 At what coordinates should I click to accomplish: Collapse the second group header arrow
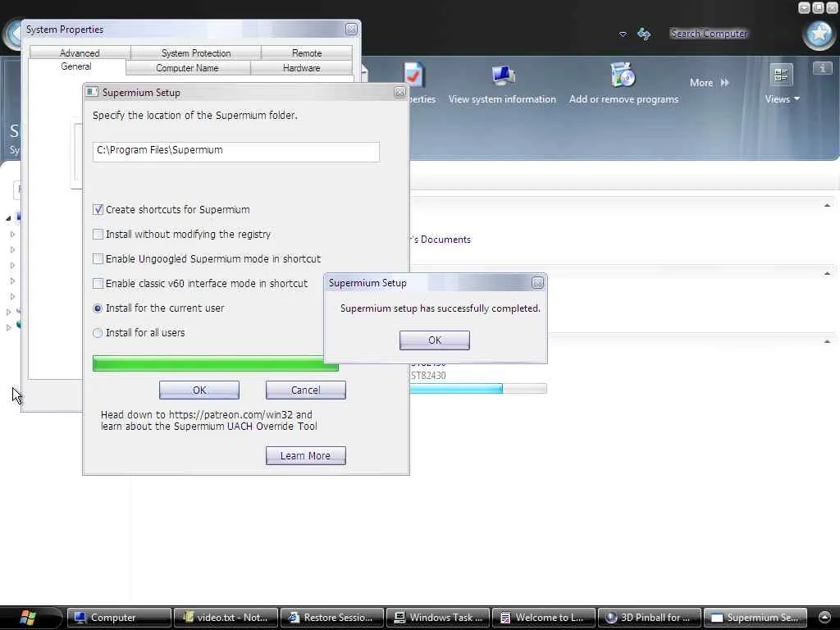coord(827,273)
